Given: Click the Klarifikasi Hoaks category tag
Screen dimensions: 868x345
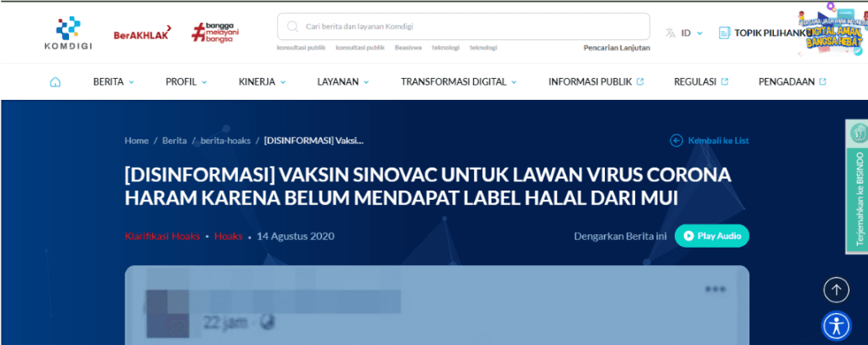Looking at the screenshot, I should point(162,236).
